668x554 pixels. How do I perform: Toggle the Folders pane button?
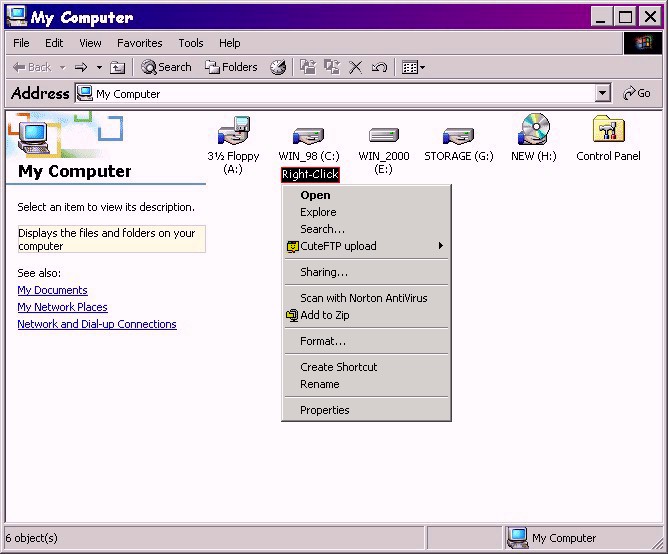pos(231,67)
